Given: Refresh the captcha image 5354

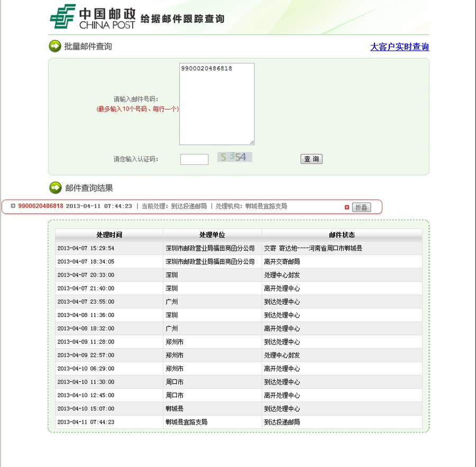Looking at the screenshot, I should [x=234, y=157].
